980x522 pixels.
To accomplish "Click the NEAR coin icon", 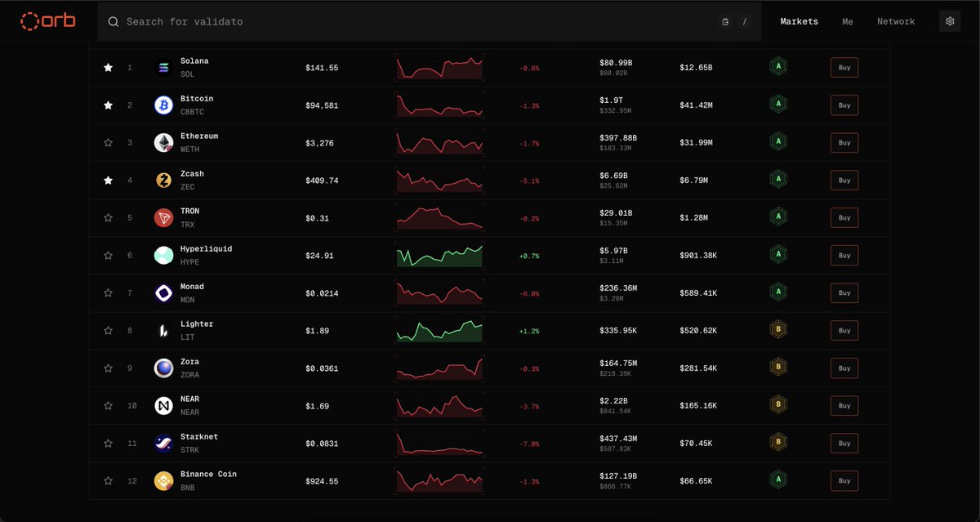I will coord(163,406).
